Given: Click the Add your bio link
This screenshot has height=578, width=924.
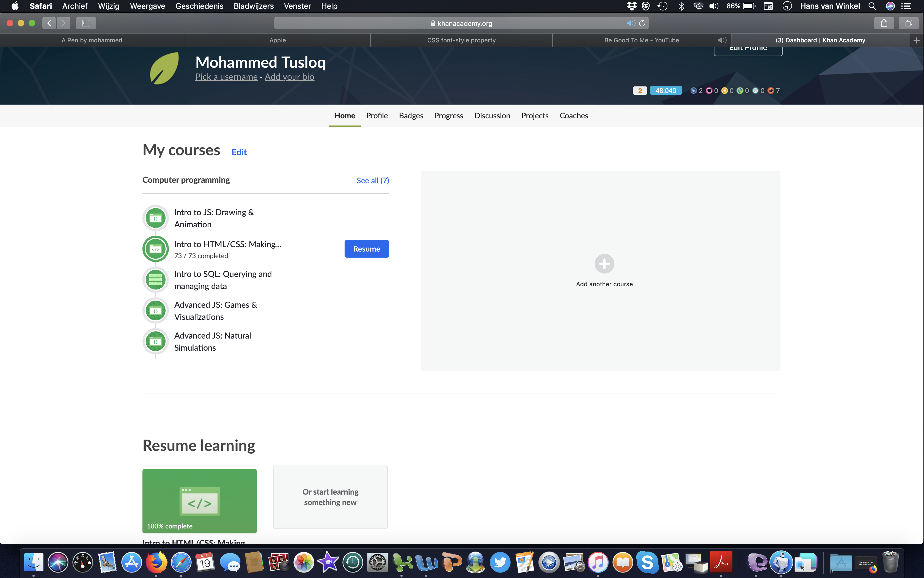Looking at the screenshot, I should tap(289, 77).
